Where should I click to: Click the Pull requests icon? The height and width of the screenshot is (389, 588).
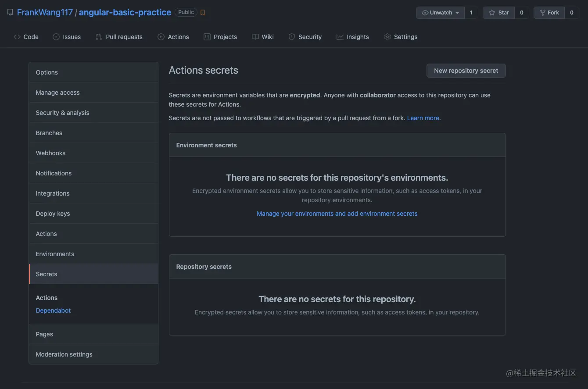99,37
